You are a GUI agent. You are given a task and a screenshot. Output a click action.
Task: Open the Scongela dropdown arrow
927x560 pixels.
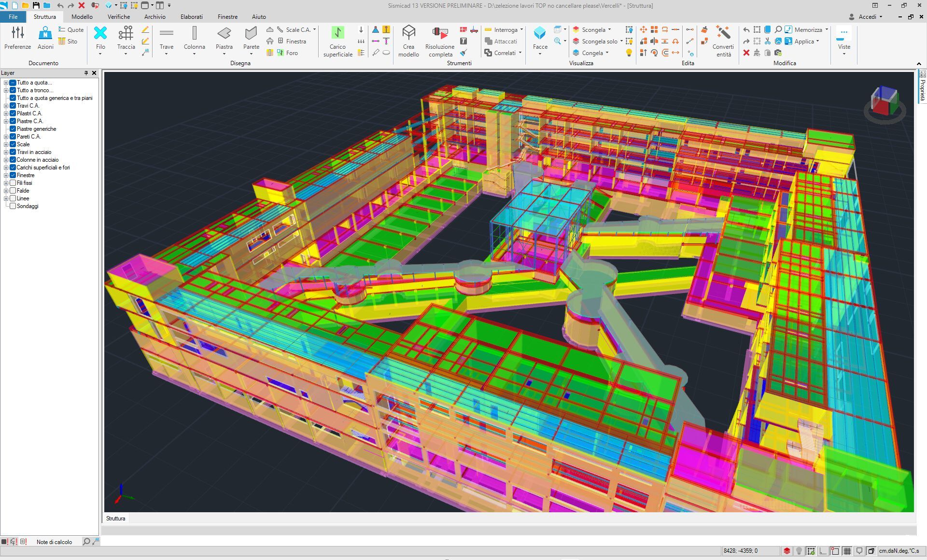click(610, 29)
